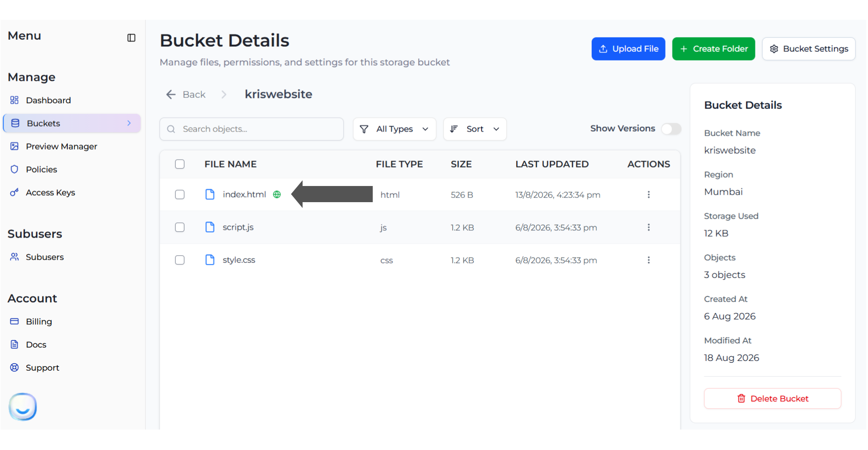
Task: Open the All Types filter dropdown
Action: (394, 129)
